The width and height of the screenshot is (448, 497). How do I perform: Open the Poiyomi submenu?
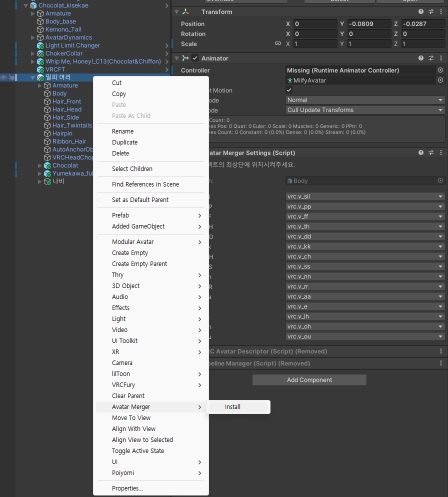pos(151,473)
